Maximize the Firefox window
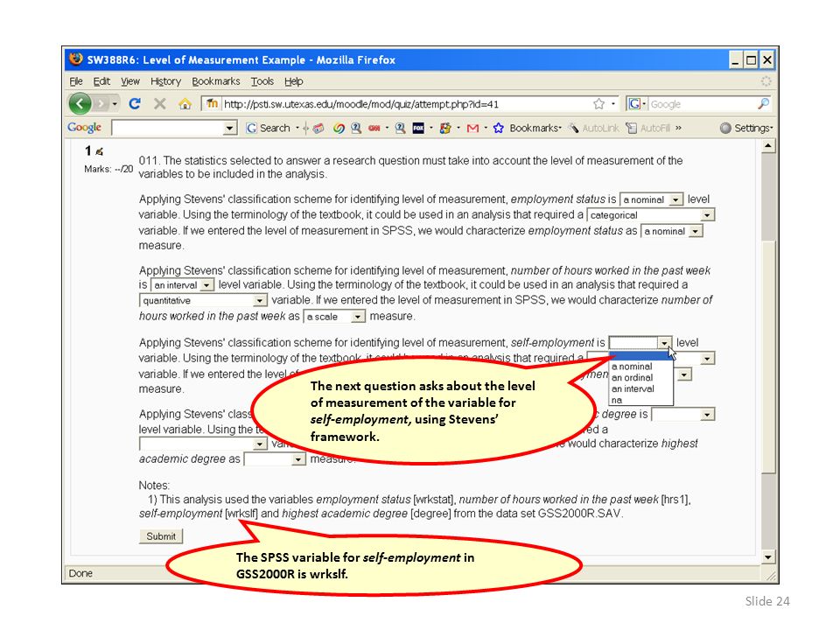 point(751,60)
